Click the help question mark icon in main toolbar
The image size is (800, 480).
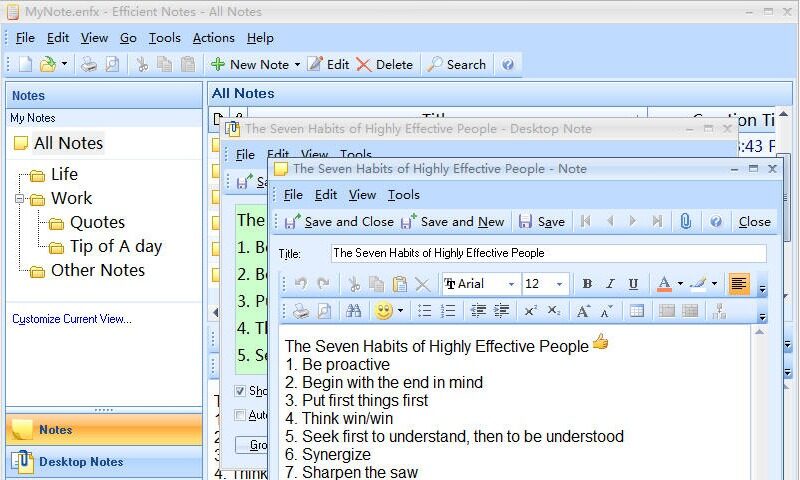pyautogui.click(x=508, y=65)
